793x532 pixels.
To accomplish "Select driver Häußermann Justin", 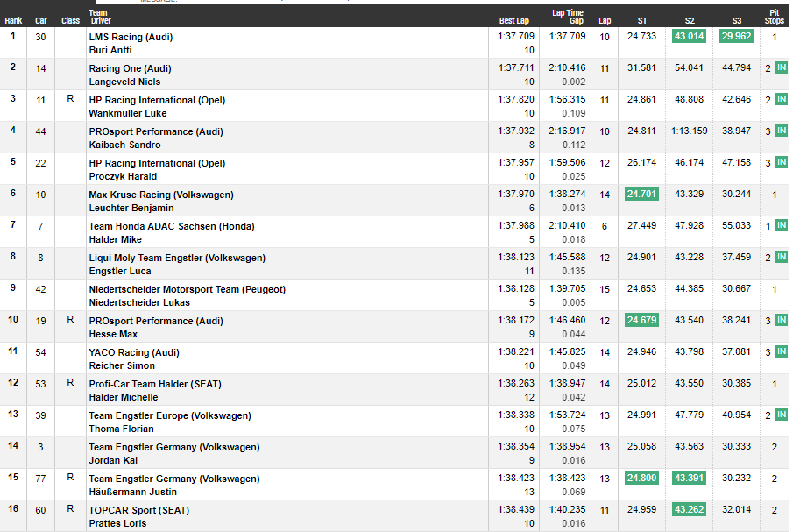I will click(133, 492).
